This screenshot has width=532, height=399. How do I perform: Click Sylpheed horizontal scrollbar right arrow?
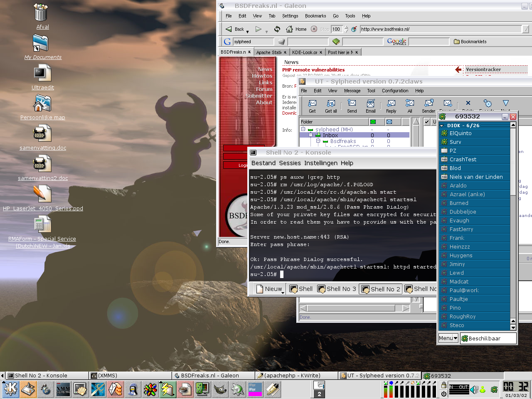(406, 308)
